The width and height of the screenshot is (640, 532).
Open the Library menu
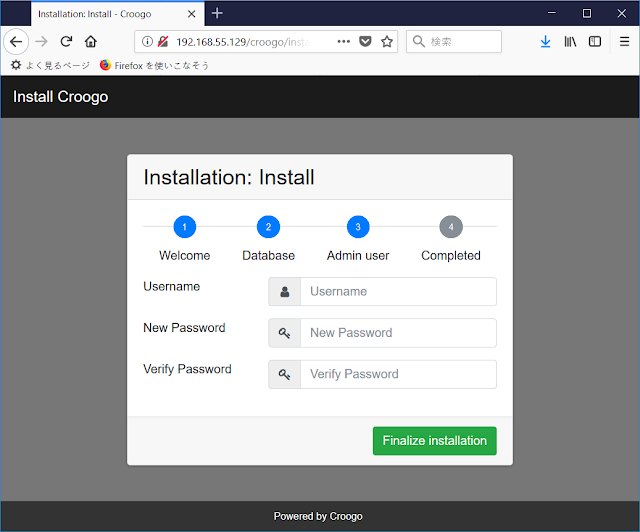570,42
